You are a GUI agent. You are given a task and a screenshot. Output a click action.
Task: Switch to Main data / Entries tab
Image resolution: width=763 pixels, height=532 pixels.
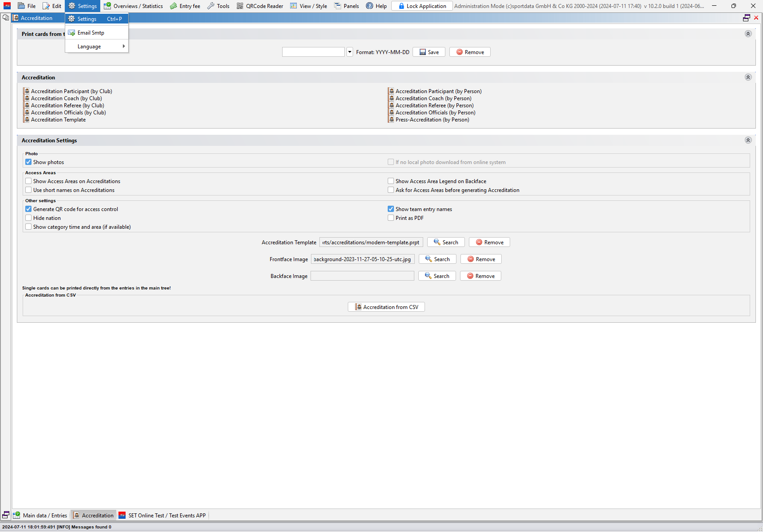point(41,515)
